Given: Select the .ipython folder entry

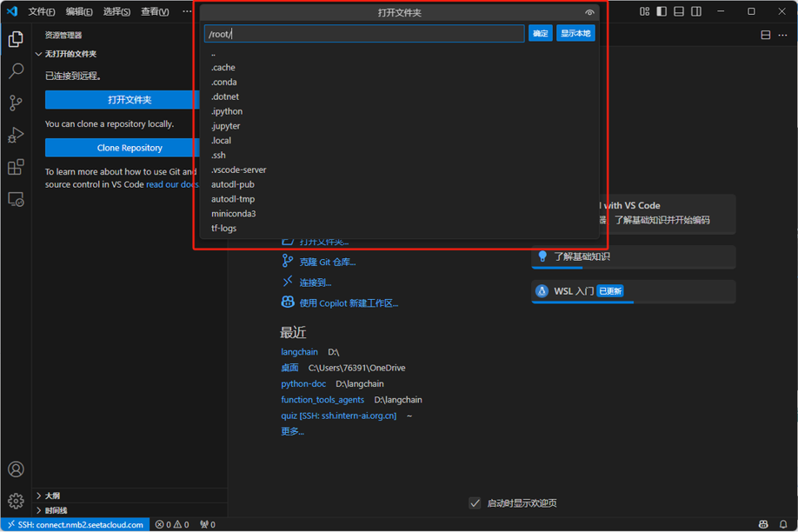Looking at the screenshot, I should (399, 111).
